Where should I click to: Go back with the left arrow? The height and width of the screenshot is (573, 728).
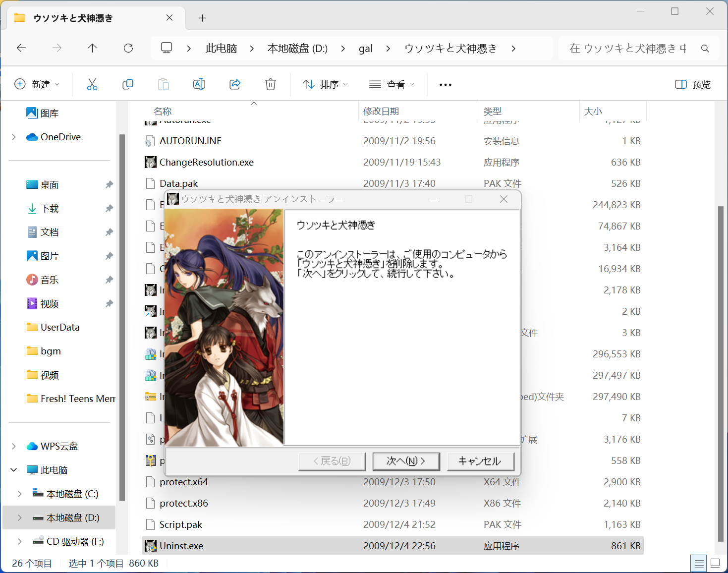tap(21, 48)
